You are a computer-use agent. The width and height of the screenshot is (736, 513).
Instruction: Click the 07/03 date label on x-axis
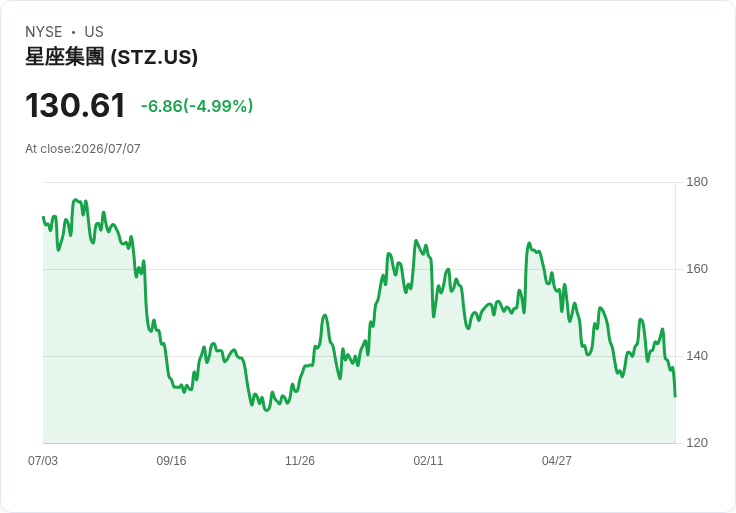pyautogui.click(x=43, y=461)
